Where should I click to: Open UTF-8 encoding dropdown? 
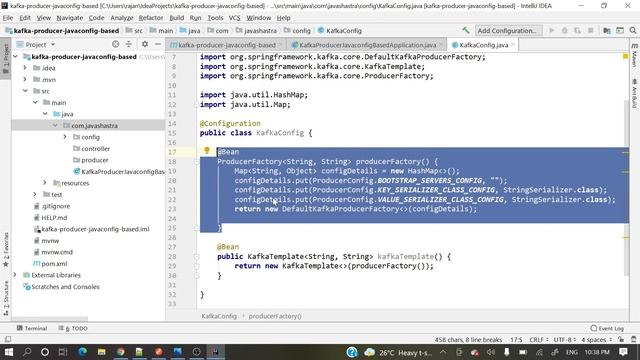tap(565, 340)
